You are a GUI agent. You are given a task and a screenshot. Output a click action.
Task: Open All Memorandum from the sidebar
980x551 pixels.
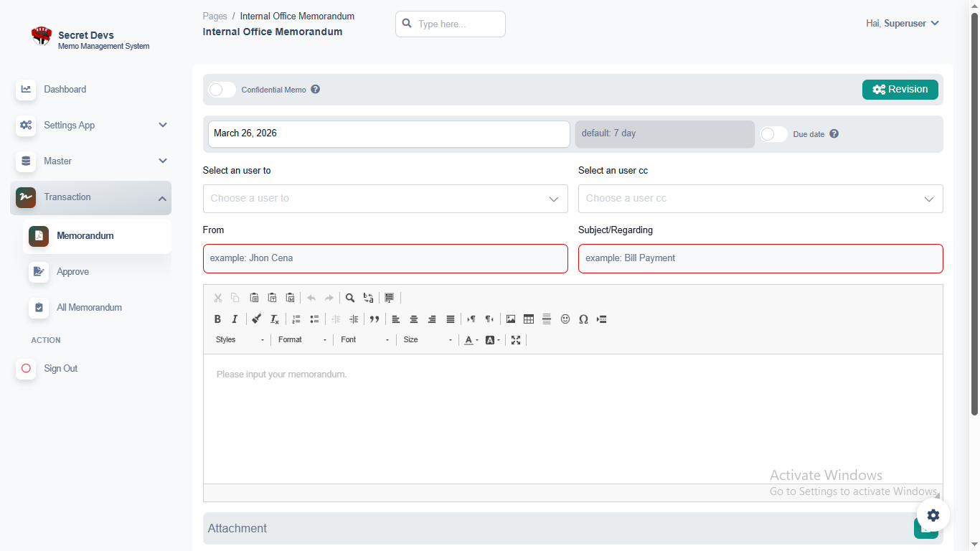coord(89,308)
